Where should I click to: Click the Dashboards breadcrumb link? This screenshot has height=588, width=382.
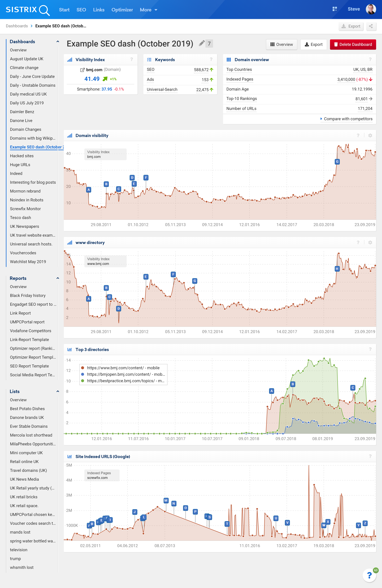coord(17,26)
